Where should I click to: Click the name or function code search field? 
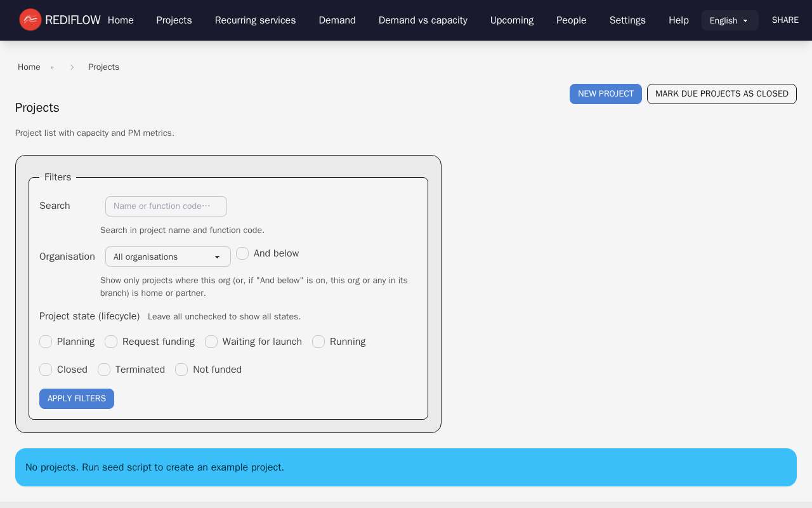point(166,206)
